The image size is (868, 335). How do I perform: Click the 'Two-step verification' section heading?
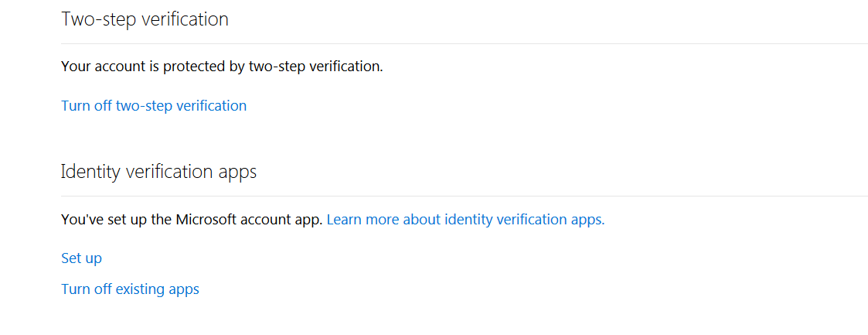point(145,19)
